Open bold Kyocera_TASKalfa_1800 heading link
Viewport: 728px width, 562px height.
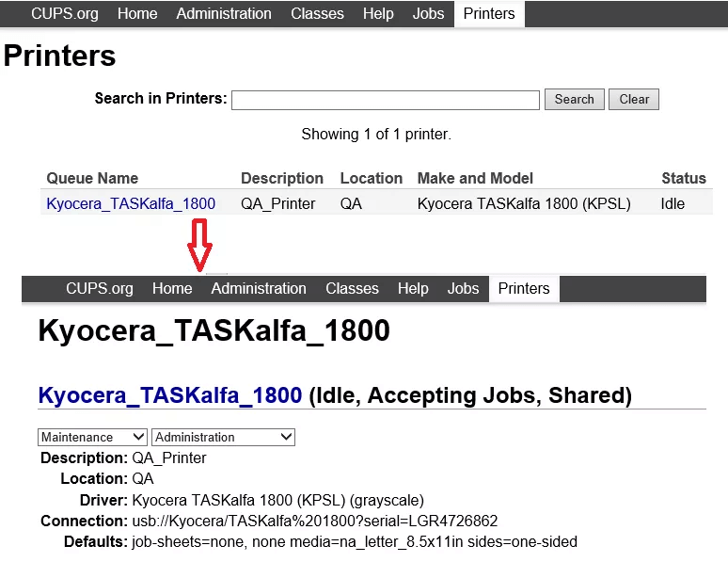170,395
